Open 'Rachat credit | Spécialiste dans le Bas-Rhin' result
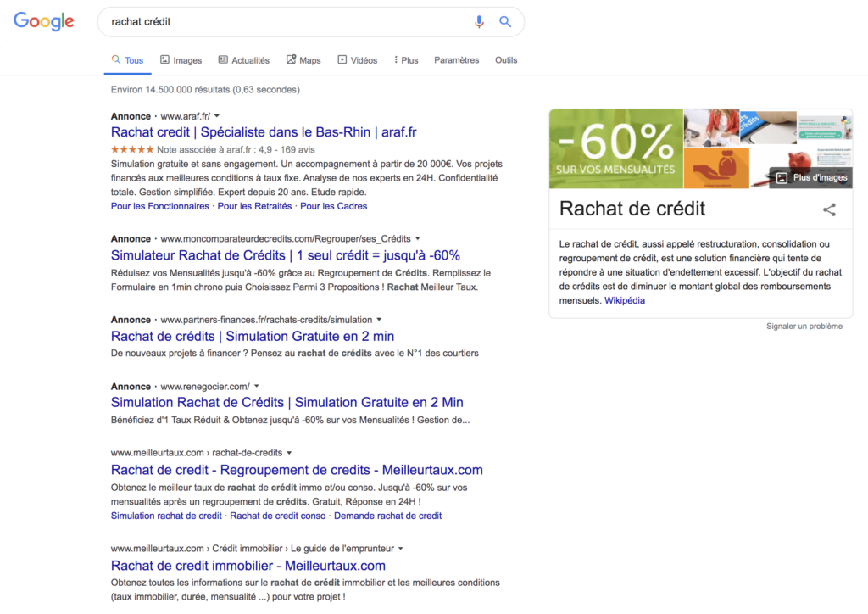The height and width of the screenshot is (614, 868). click(x=264, y=132)
